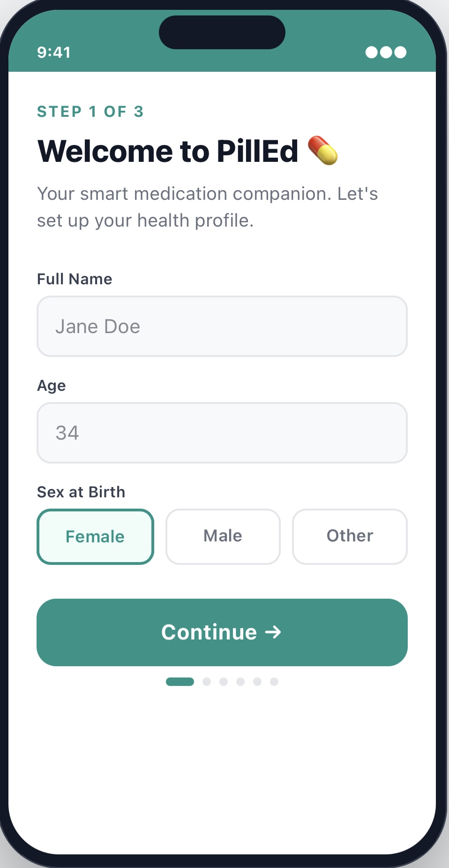Pick Other as sex at birth

(x=350, y=536)
